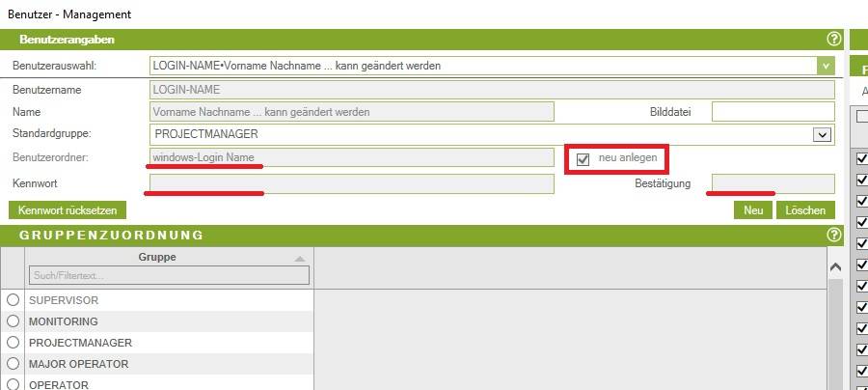Click the 'Löschen' button
The image size is (868, 390).
804,209
